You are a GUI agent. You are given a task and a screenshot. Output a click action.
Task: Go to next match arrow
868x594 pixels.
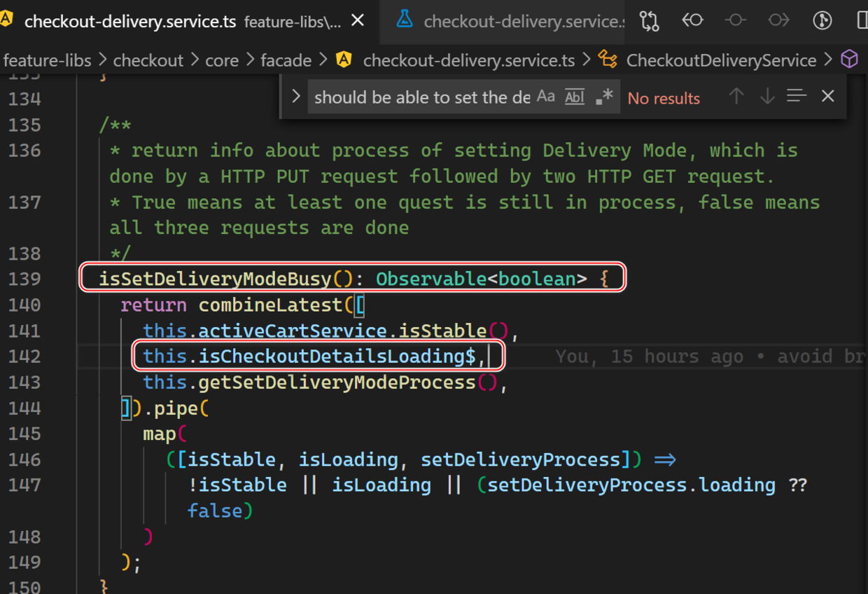point(767,96)
